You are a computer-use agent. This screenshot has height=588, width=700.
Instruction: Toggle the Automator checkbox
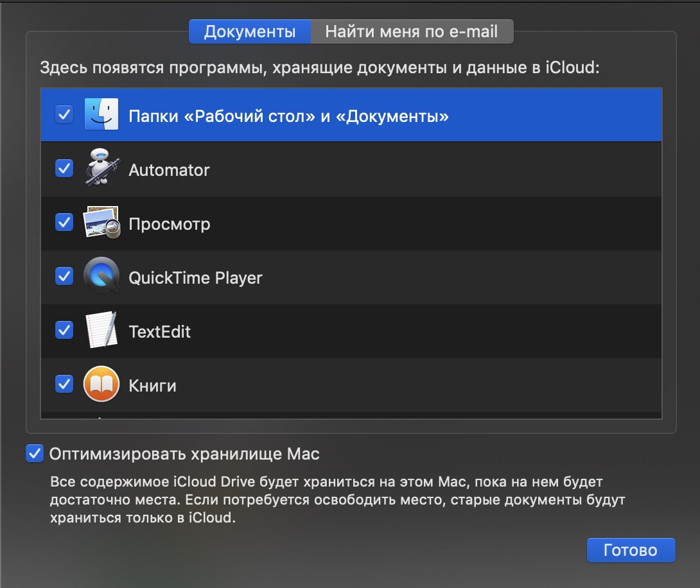tap(64, 168)
